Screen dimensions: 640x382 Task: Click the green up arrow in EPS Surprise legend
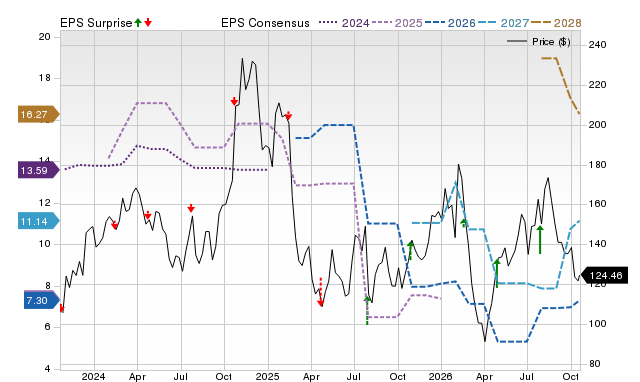[138, 23]
